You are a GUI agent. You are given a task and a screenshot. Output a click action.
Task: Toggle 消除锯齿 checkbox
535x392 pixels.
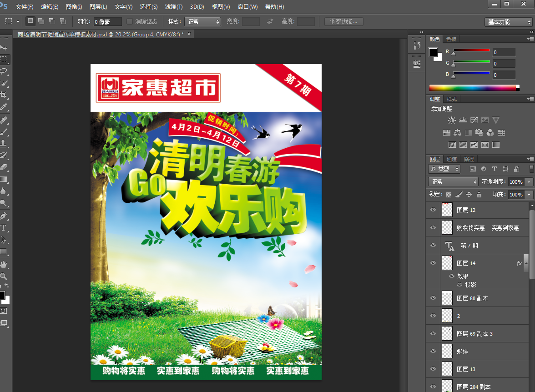pyautogui.click(x=129, y=21)
